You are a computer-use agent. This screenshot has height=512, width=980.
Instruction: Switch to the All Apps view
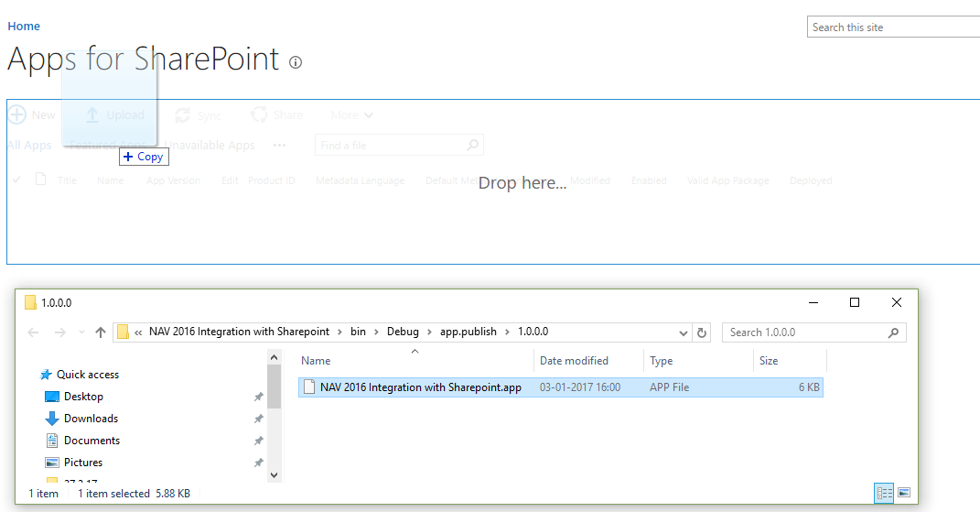pyautogui.click(x=29, y=146)
